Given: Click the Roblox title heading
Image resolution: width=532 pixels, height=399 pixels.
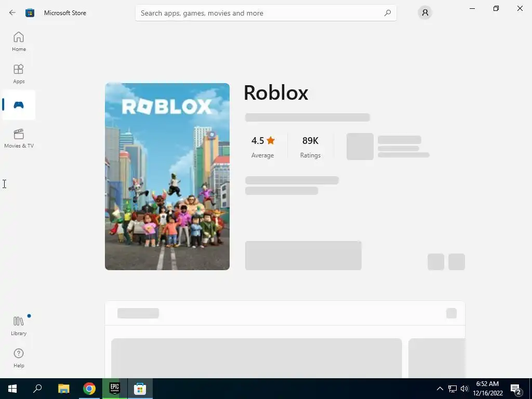Looking at the screenshot, I should coord(276,92).
